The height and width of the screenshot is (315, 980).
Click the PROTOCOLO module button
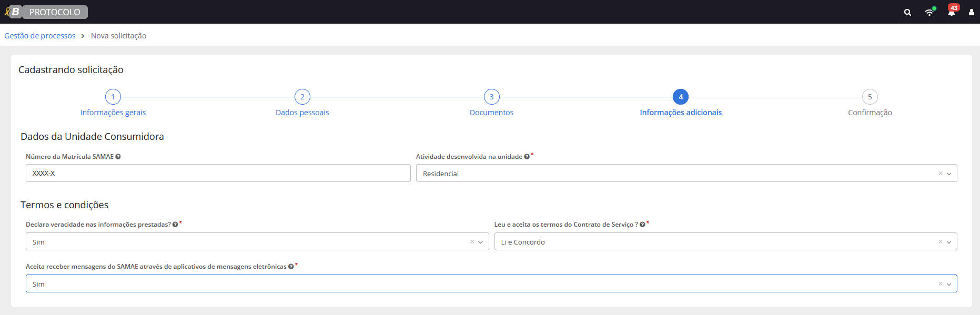(55, 12)
